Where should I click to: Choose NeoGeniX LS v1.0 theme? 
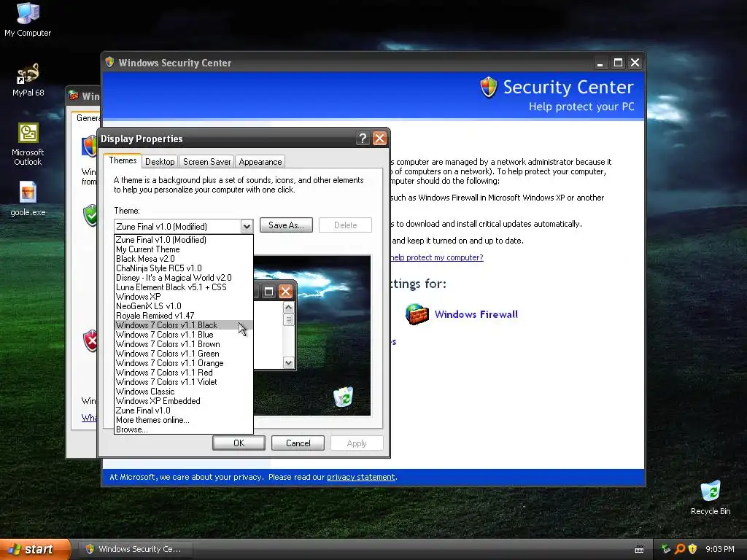click(183, 306)
